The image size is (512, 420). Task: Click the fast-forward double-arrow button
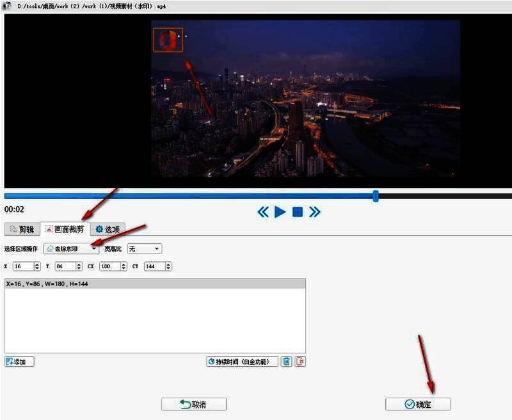(x=315, y=212)
